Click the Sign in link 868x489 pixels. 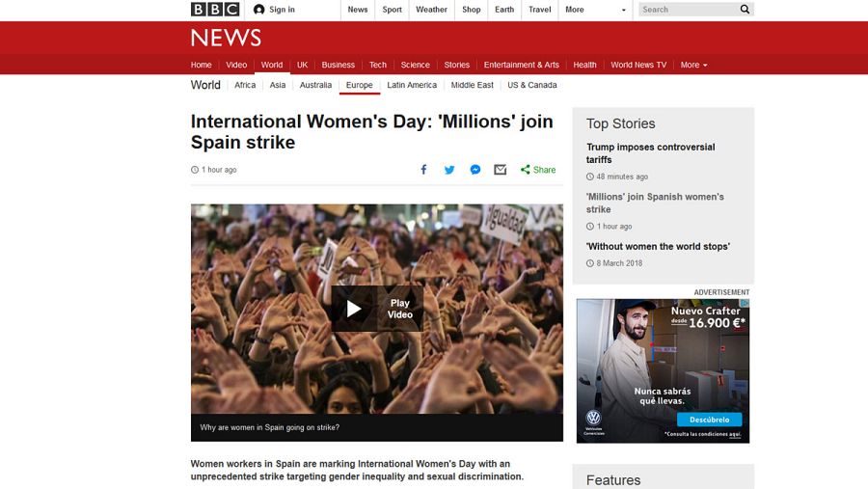pyautogui.click(x=282, y=10)
